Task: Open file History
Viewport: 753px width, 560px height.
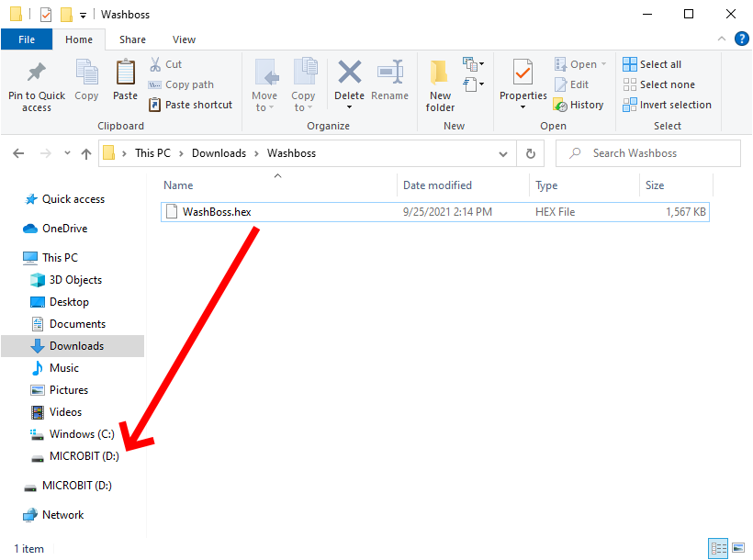Action: 579,105
